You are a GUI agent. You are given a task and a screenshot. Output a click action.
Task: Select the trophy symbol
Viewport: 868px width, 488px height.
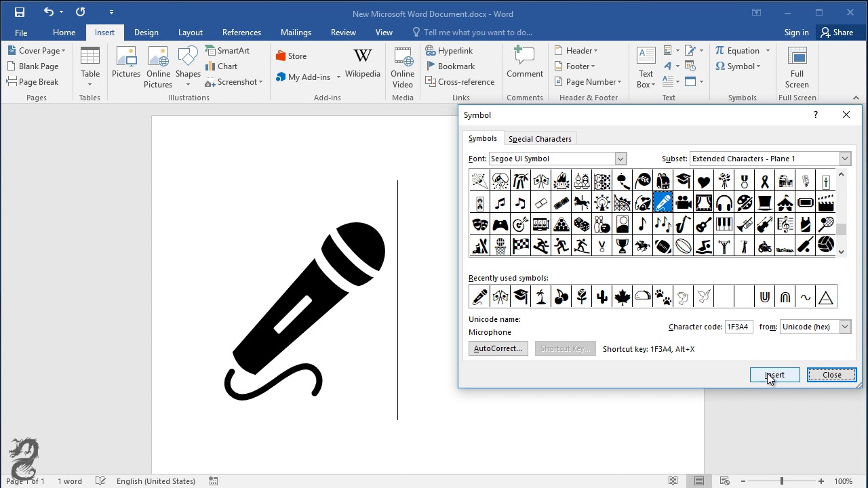(x=623, y=245)
